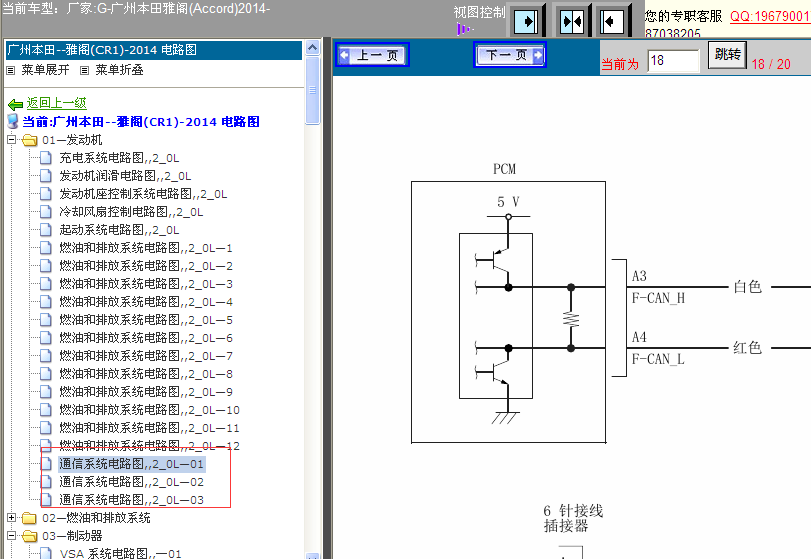This screenshot has height=559, width=811.
Task: Click the inward-arrows view control icon
Action: (572, 22)
